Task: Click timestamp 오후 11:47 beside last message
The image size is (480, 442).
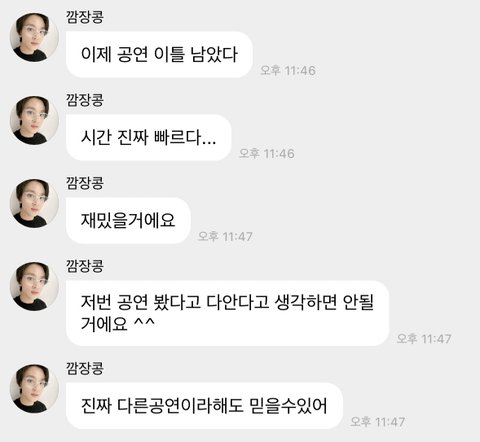Action: click(377, 422)
